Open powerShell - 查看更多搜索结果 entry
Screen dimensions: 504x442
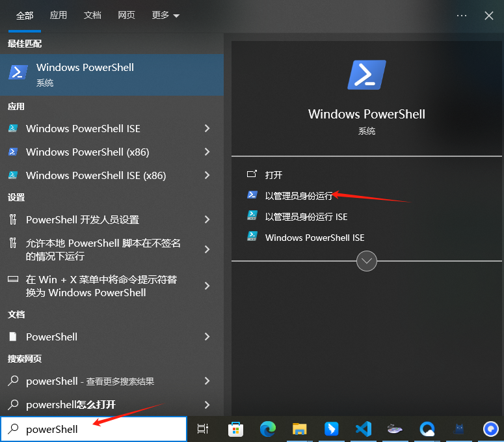coord(112,381)
